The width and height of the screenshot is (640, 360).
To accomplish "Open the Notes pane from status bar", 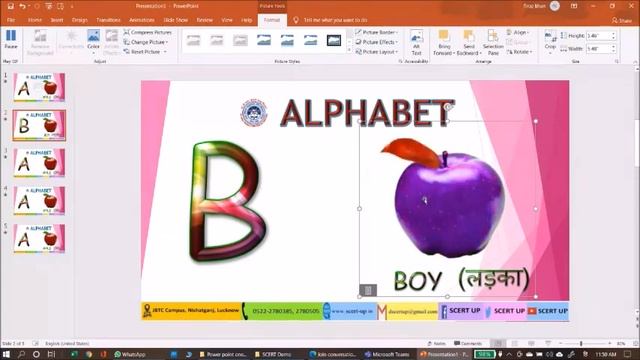I will pyautogui.click(x=436, y=344).
